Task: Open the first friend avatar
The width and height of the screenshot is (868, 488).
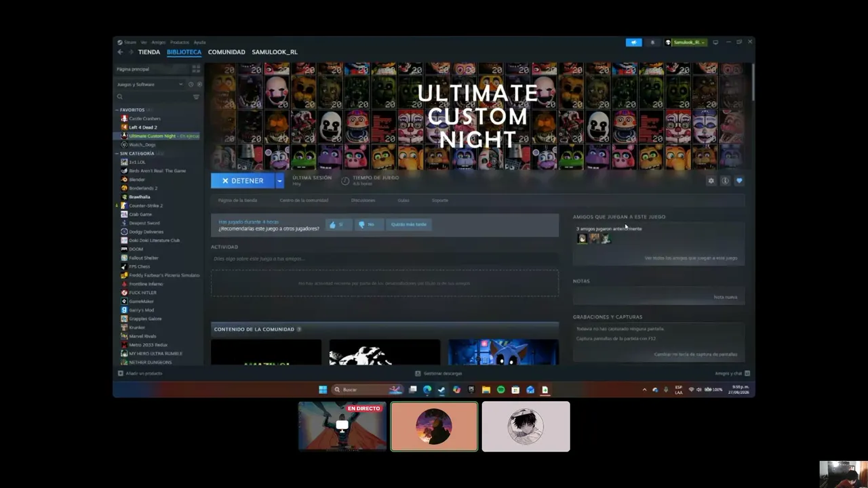Action: coord(582,239)
